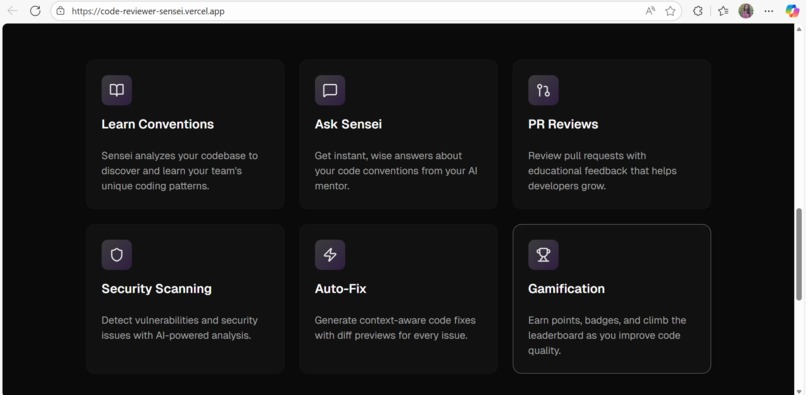Click the PR Reviews heading
Viewport: 806px width, 395px height.
(x=563, y=124)
